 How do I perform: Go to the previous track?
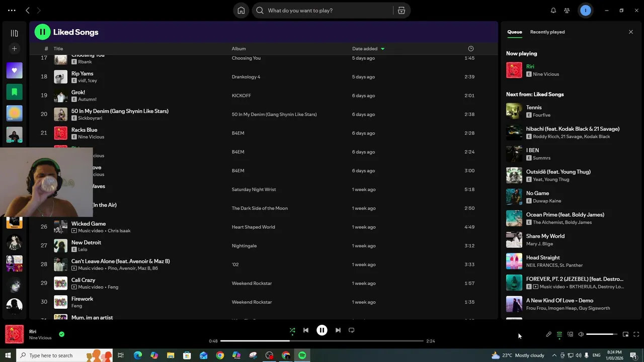point(306,330)
